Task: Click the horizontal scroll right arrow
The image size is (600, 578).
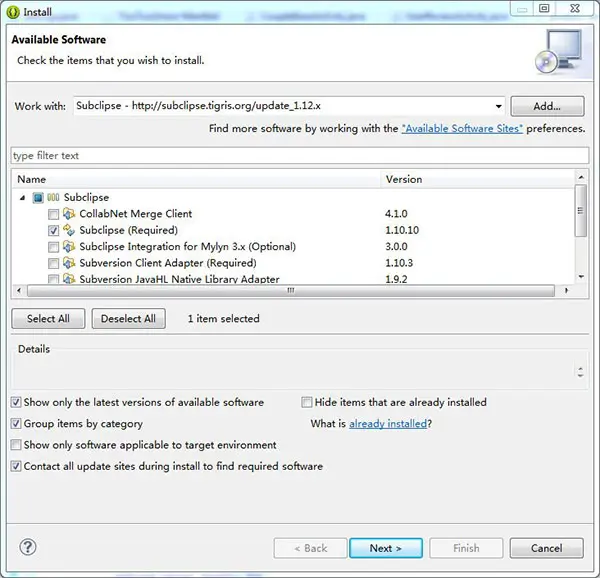Action: click(567, 290)
